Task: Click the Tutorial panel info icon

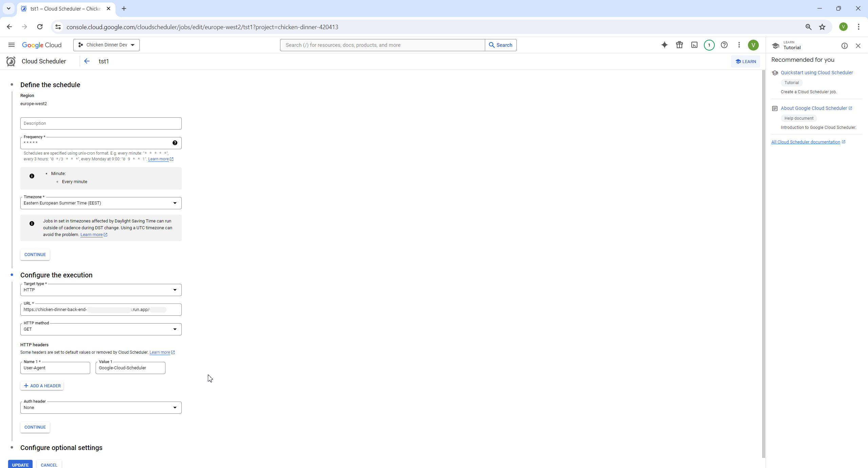Action: pyautogui.click(x=844, y=46)
